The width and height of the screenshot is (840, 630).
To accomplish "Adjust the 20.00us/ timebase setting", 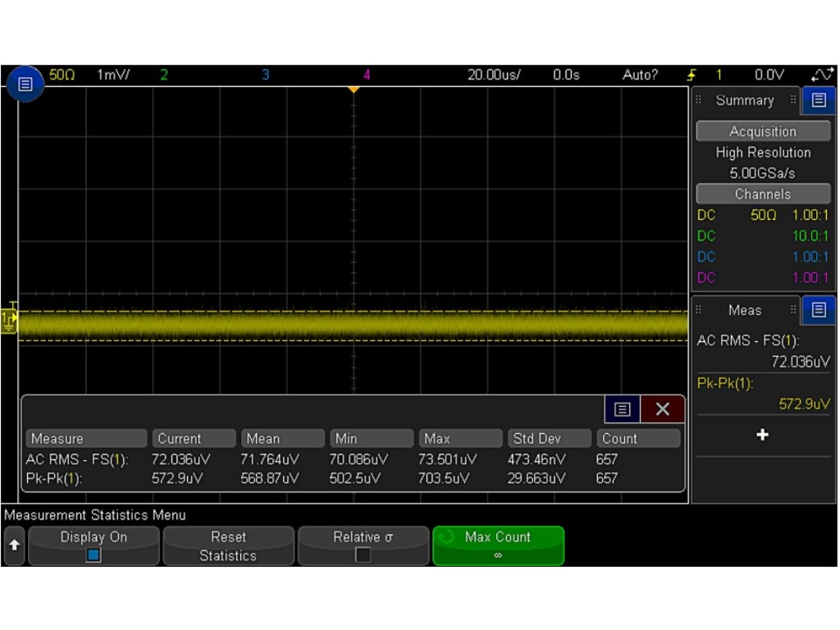I will click(494, 75).
